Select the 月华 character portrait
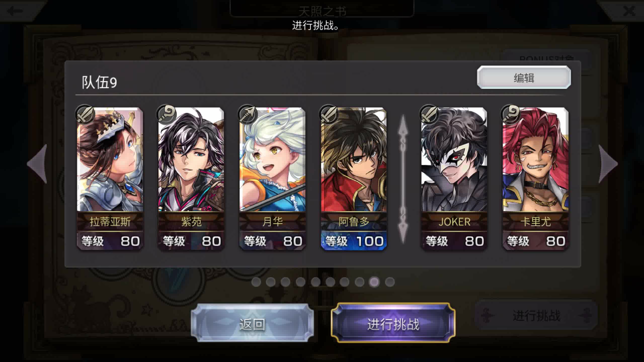644x362 pixels. click(x=272, y=159)
